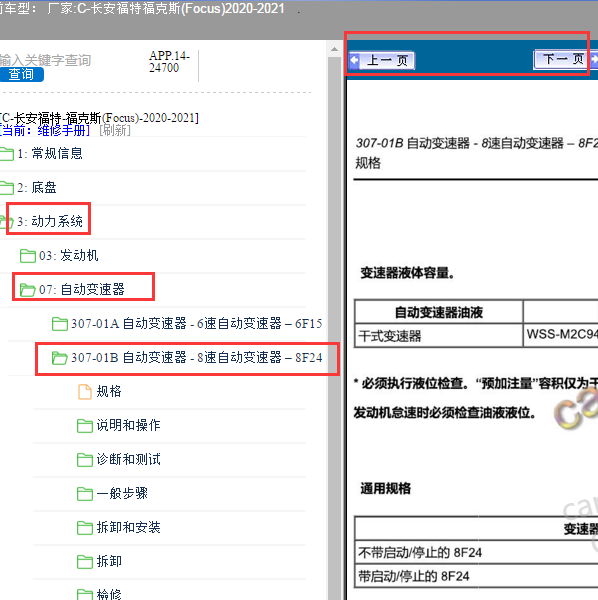The image size is (598, 600).
Task: Click the 干式变速器 table cell
Action: [x=439, y=336]
